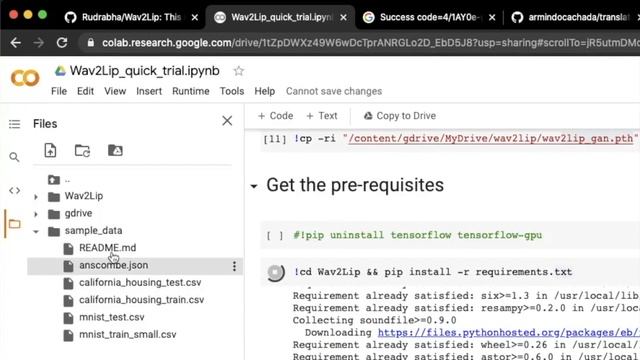Reload the browser page
Screen dimensions: 640x360
(62, 42)
